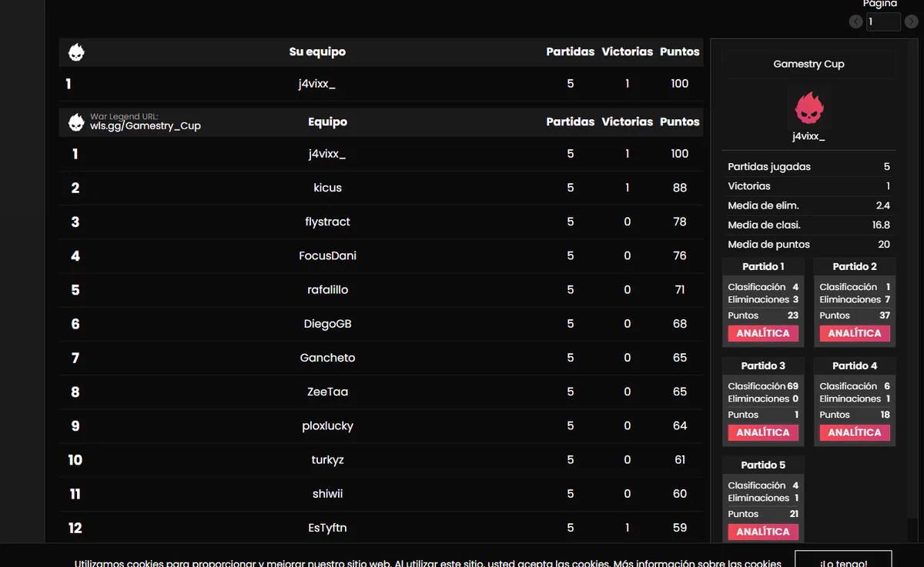Screen dimensions: 924x567
Task: Open ANALÍTICA for Partido 1
Action: (x=763, y=333)
